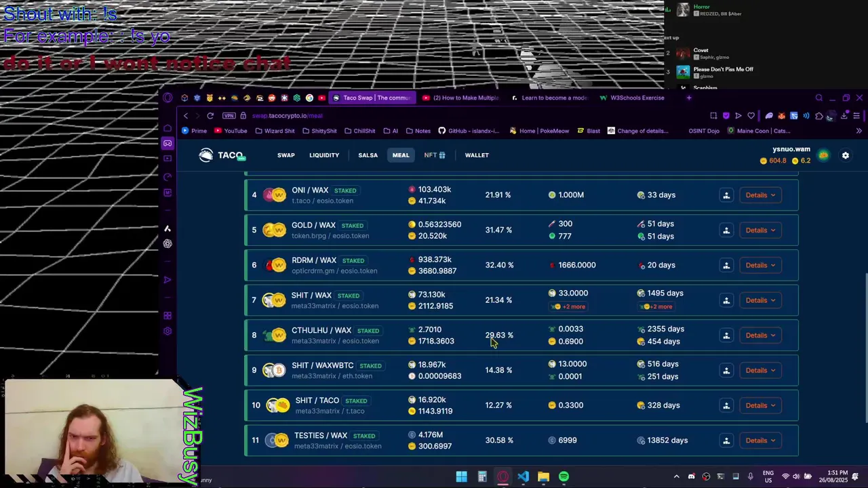Expand Details for CTHULHU / WAX
The height and width of the screenshot is (488, 868).
point(760,335)
